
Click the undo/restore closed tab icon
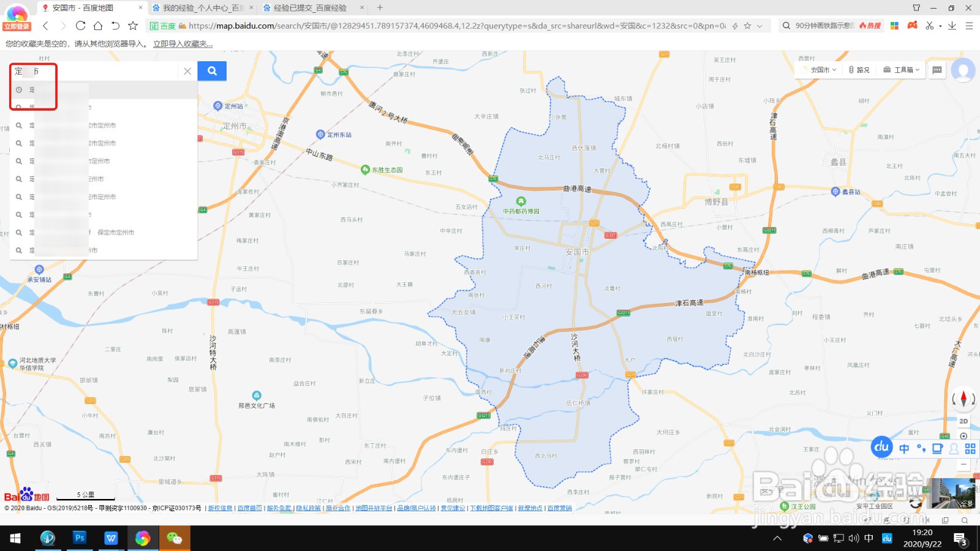pos(115,26)
